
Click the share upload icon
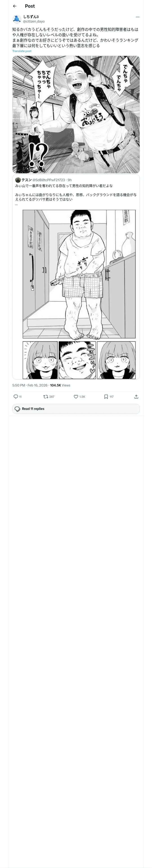(136, 397)
